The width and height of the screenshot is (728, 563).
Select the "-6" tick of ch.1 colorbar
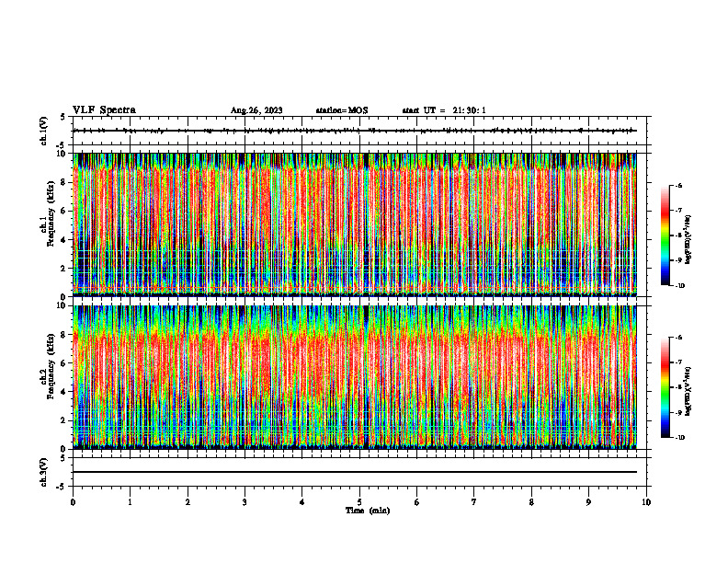(679, 186)
